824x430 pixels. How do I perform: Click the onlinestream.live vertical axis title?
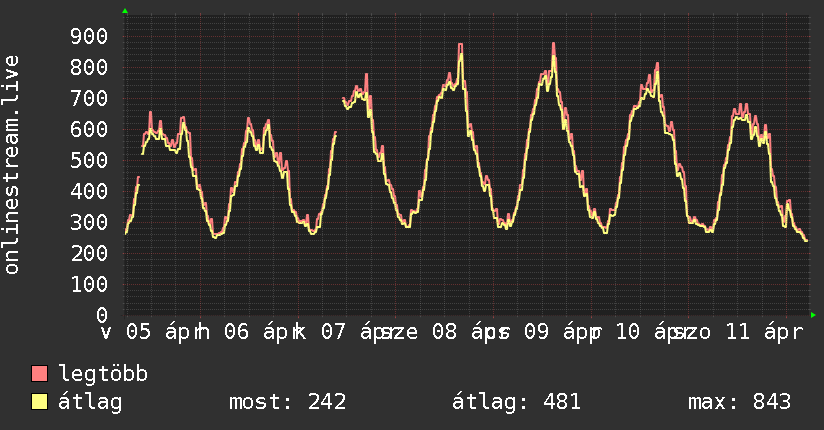pyautogui.click(x=12, y=165)
